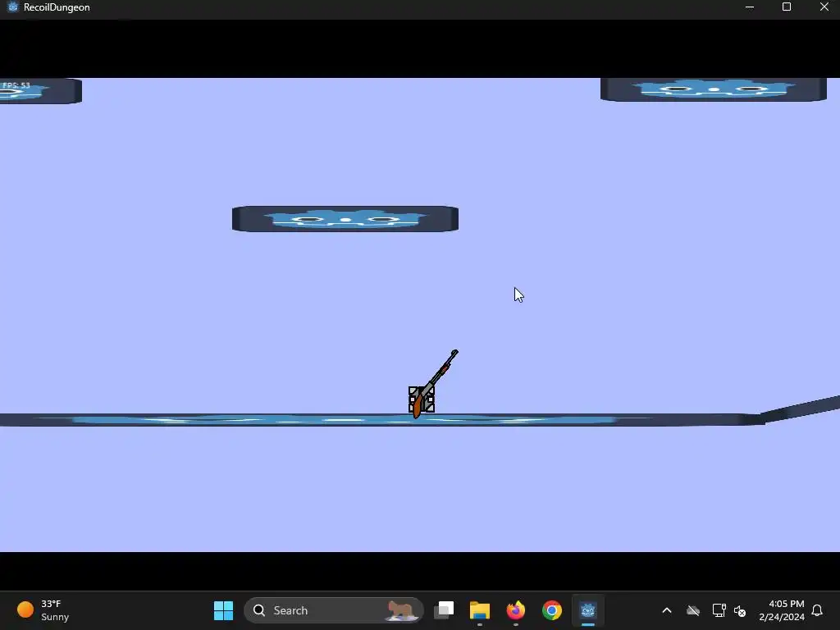840x630 pixels.
Task: Click the OneDrive cloud tray icon
Action: point(693,610)
